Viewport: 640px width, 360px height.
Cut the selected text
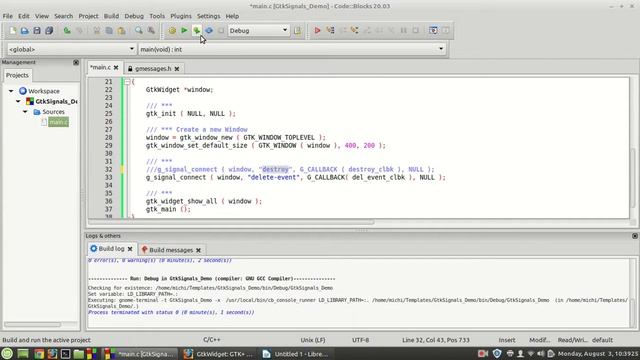tap(97, 31)
